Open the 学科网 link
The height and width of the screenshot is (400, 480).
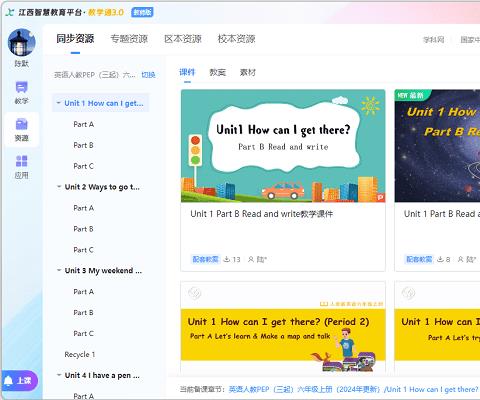[433, 40]
